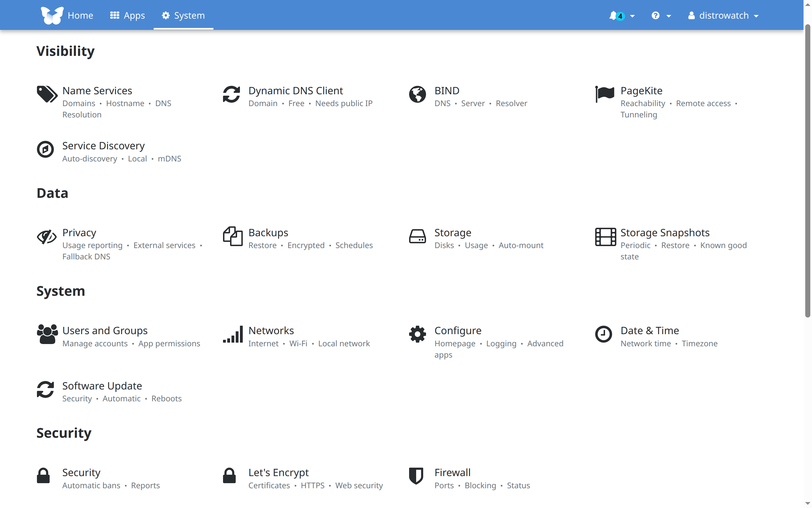Click the Let's Encrypt lock icon
812x508 pixels.
pyautogui.click(x=230, y=476)
